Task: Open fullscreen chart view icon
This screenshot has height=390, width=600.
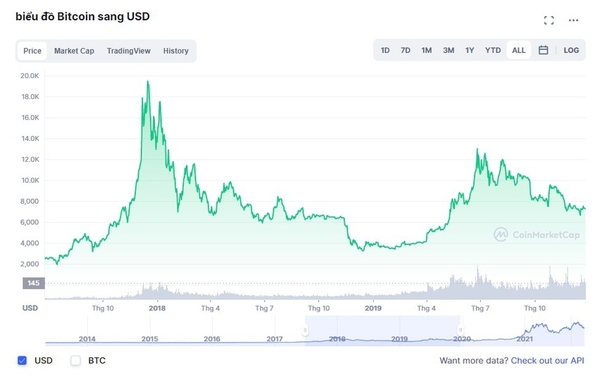Action: click(549, 20)
